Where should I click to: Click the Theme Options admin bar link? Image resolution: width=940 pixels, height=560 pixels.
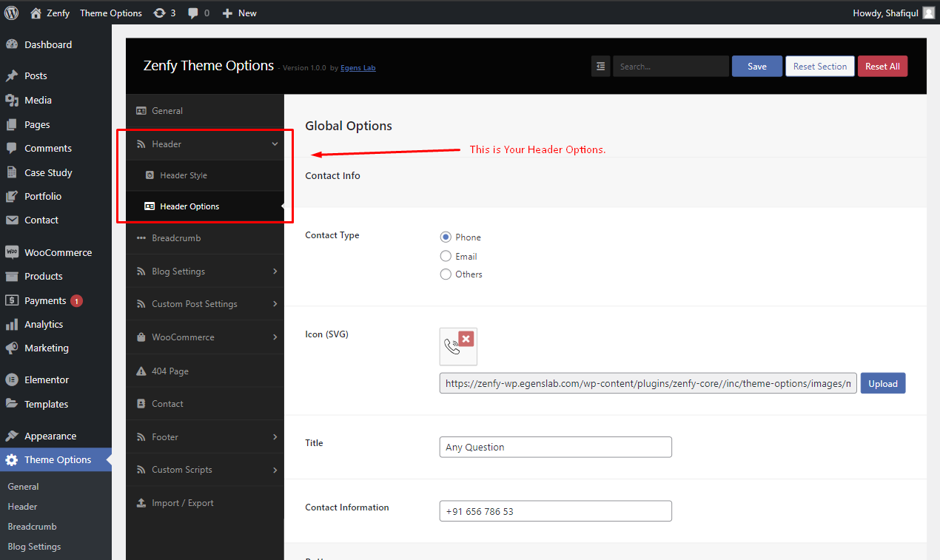(x=111, y=13)
